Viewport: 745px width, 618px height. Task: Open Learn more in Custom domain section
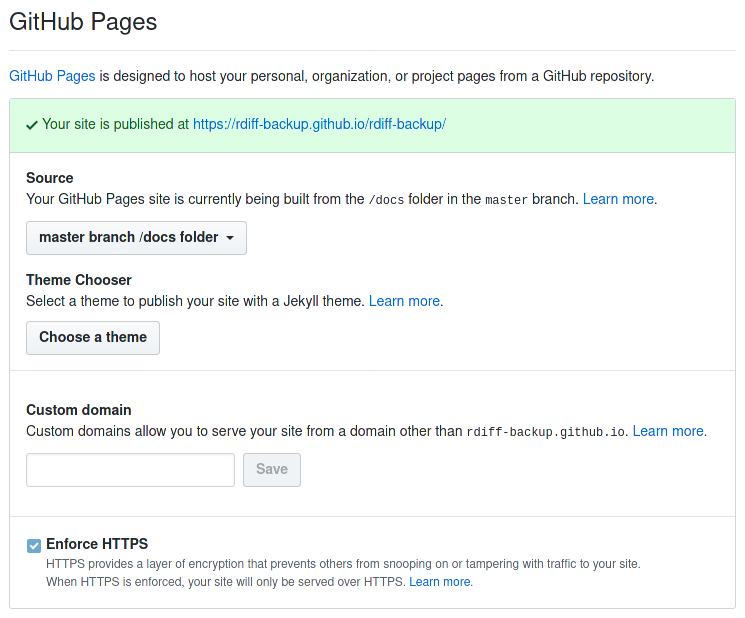[x=668, y=431]
